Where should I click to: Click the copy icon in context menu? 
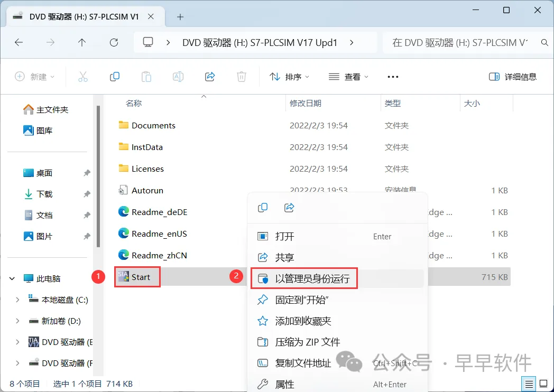pos(263,208)
